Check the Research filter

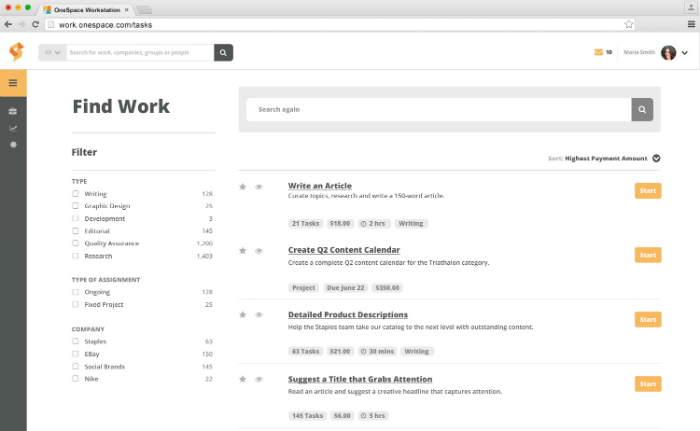75,256
